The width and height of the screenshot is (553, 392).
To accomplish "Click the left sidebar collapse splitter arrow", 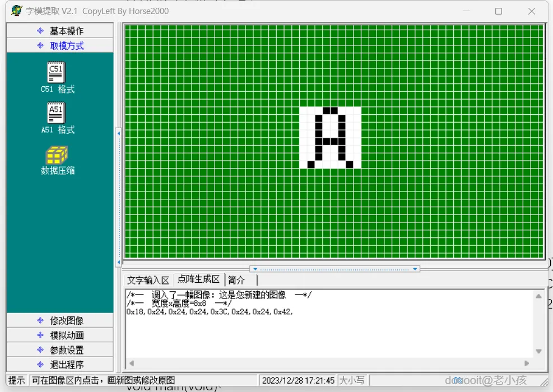I will pos(118,133).
